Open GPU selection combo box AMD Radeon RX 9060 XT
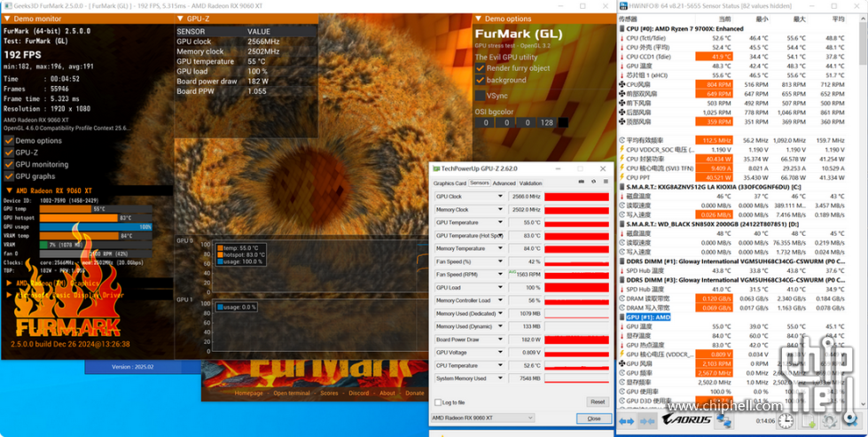 pos(482,417)
